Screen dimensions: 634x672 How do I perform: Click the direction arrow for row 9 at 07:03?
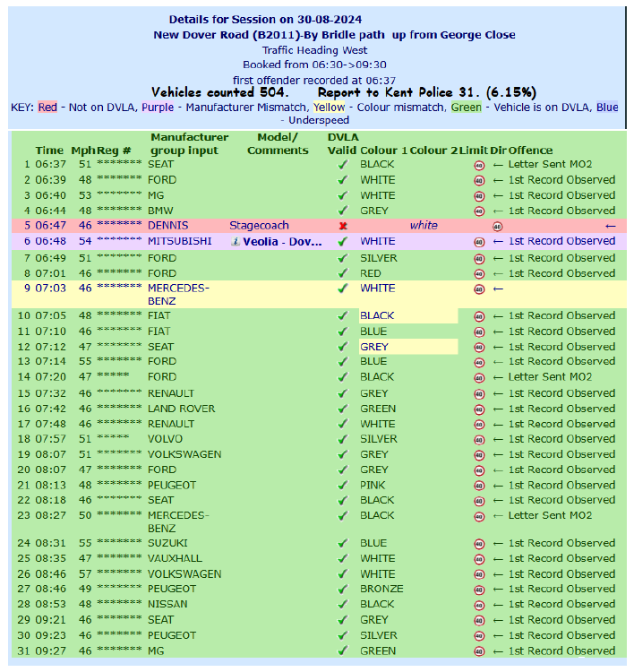coord(498,289)
